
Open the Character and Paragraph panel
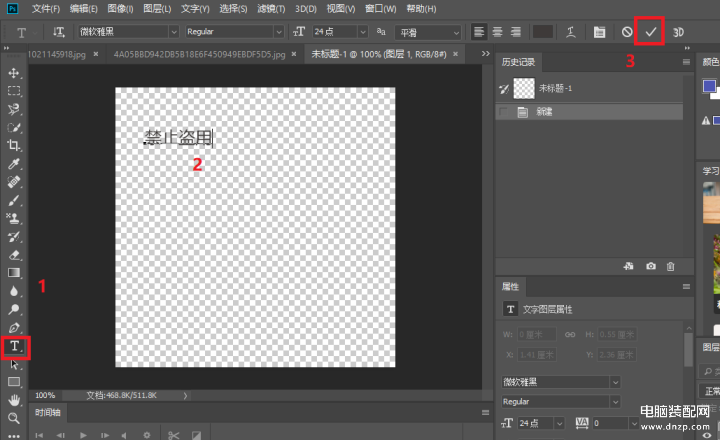pyautogui.click(x=599, y=32)
